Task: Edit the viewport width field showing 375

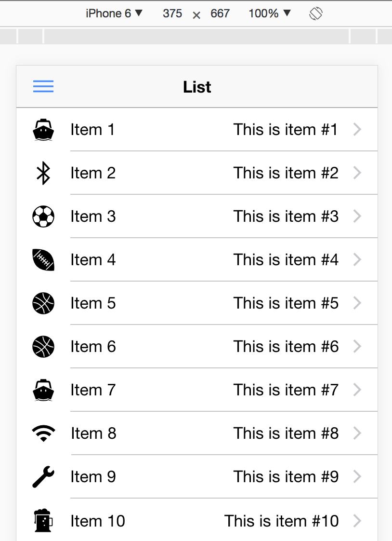Action: [x=172, y=14]
